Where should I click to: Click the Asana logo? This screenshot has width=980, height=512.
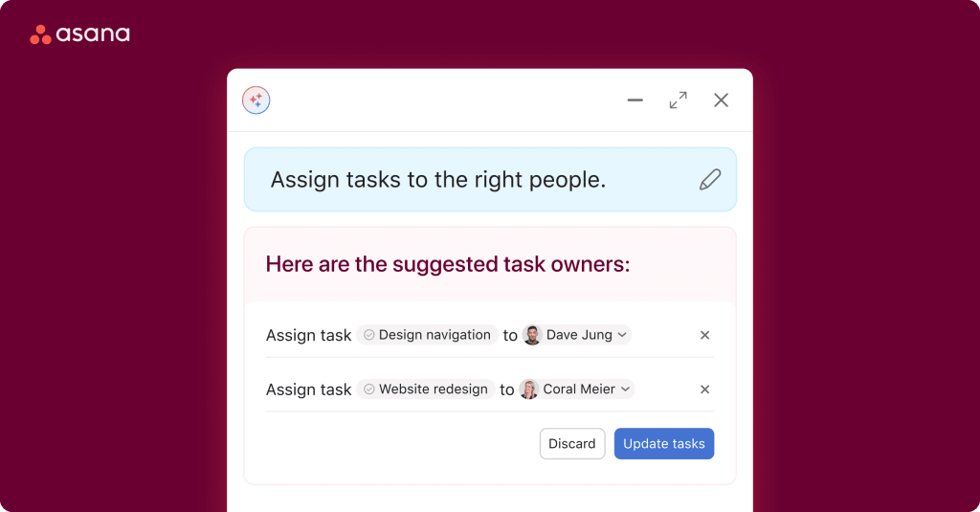pos(79,34)
